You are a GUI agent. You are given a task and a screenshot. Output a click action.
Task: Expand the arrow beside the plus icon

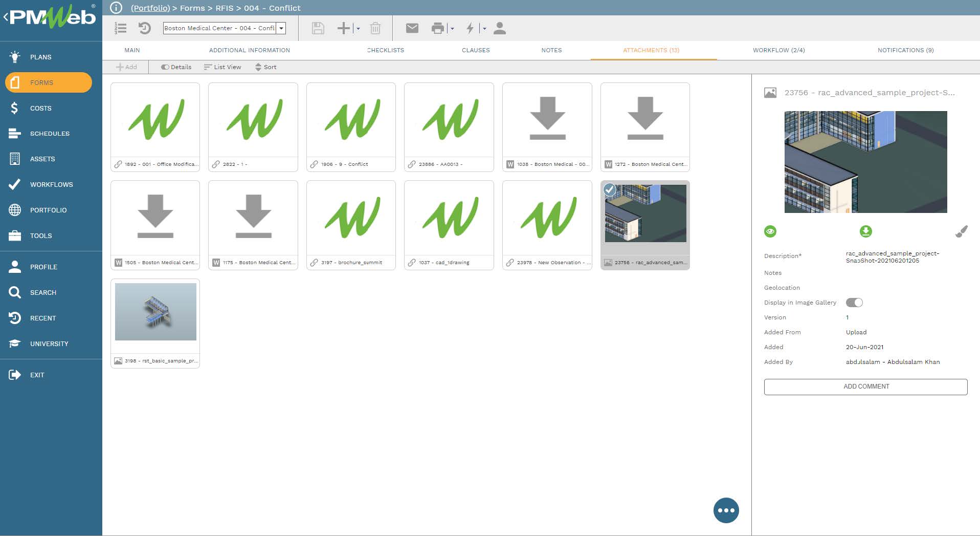coord(358,29)
